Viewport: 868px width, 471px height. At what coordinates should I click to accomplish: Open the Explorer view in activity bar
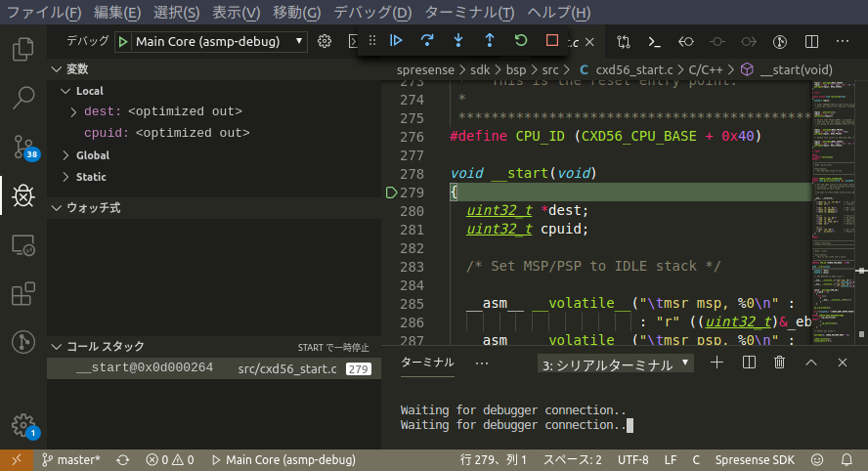coord(22,49)
